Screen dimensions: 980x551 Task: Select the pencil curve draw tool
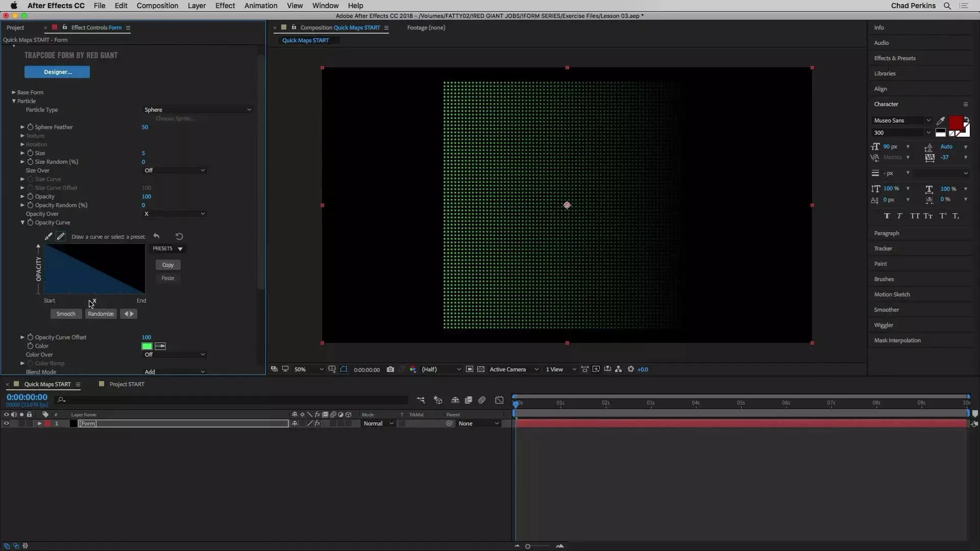click(61, 236)
